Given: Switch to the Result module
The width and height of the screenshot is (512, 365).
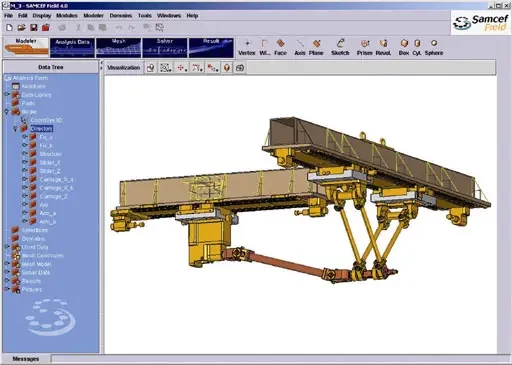Looking at the screenshot, I should (x=211, y=47).
